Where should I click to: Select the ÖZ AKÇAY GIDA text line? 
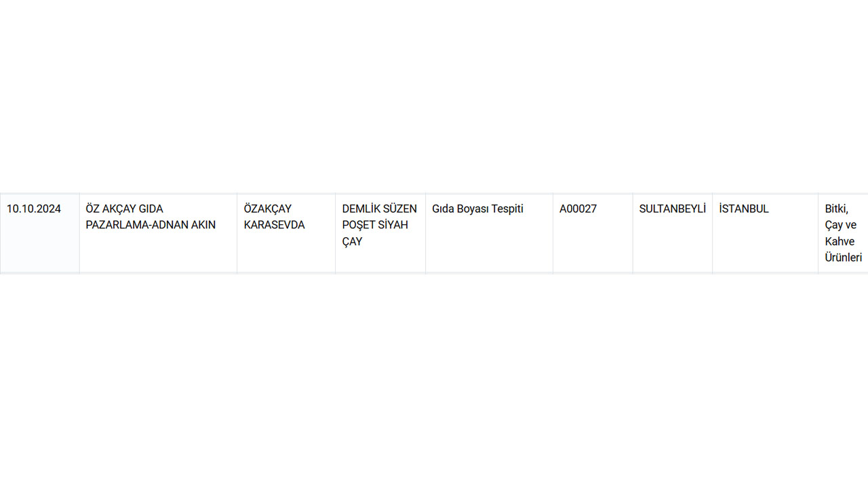click(x=124, y=209)
